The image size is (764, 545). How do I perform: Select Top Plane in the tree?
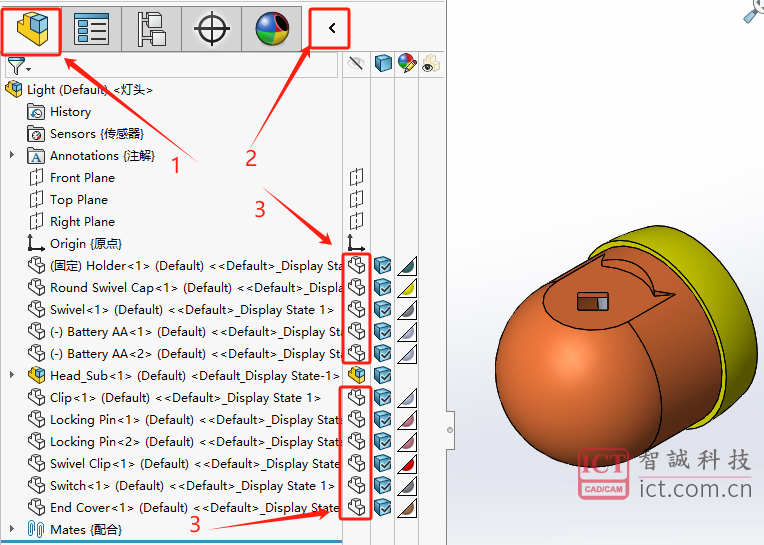click(68, 200)
